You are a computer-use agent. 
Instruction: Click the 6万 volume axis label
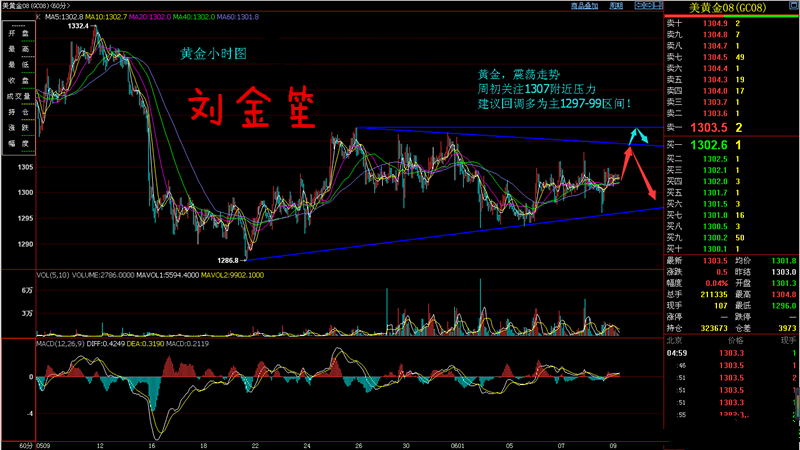(x=27, y=290)
